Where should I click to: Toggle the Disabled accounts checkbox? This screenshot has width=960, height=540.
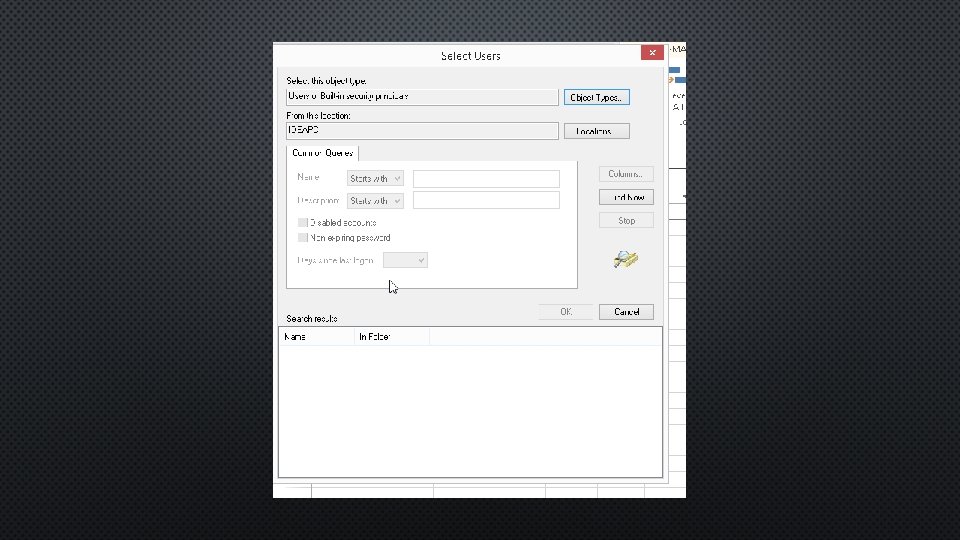(302, 223)
